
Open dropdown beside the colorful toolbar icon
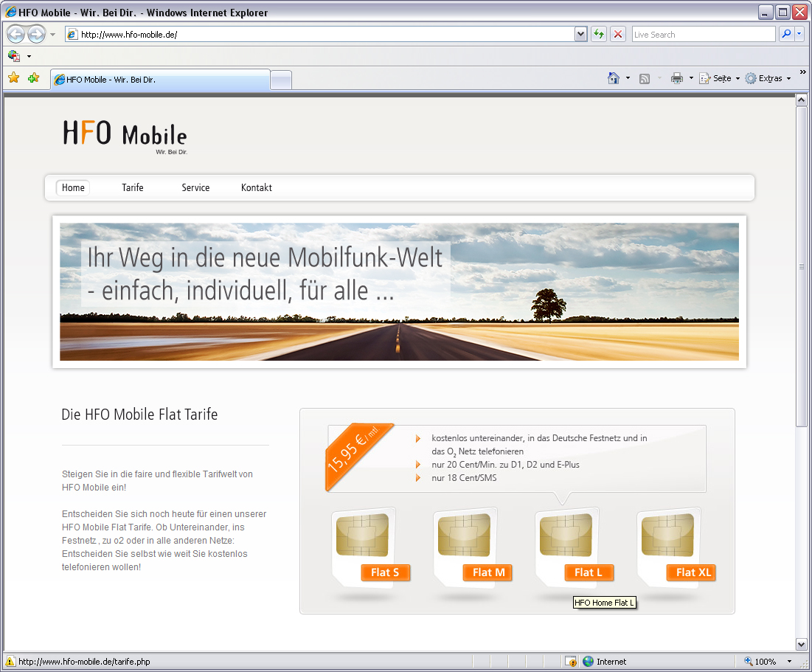pyautogui.click(x=29, y=56)
